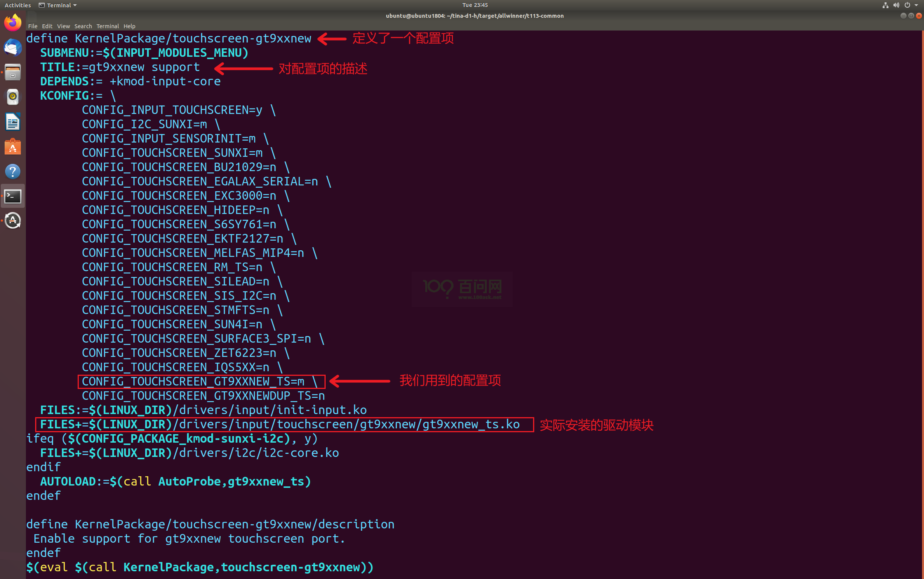Click the Terminal icon in the dock
The height and width of the screenshot is (579, 924).
13,196
